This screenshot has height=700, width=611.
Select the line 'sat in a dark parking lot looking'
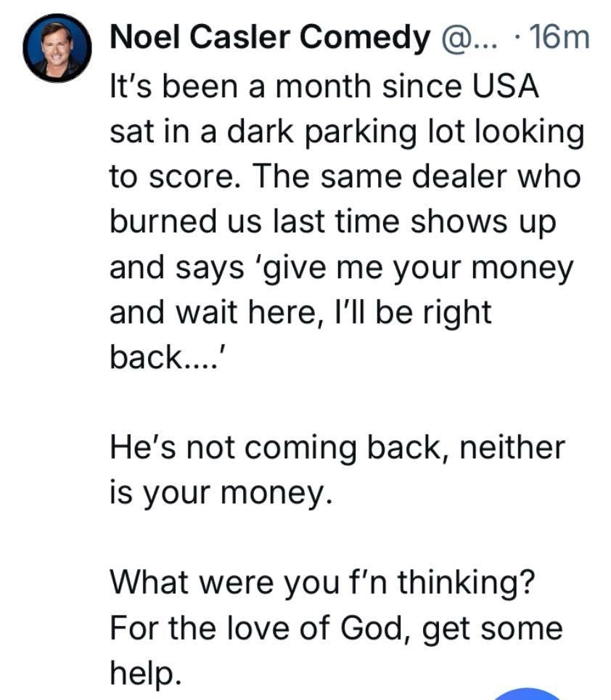(347, 132)
